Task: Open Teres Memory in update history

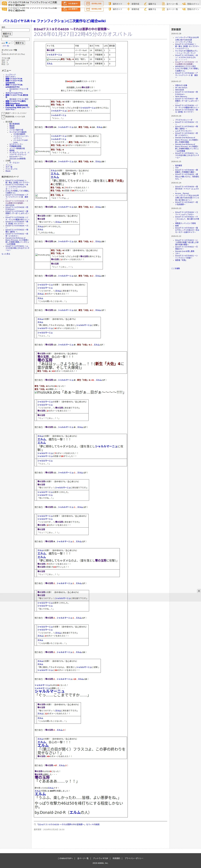Action: 181,97
